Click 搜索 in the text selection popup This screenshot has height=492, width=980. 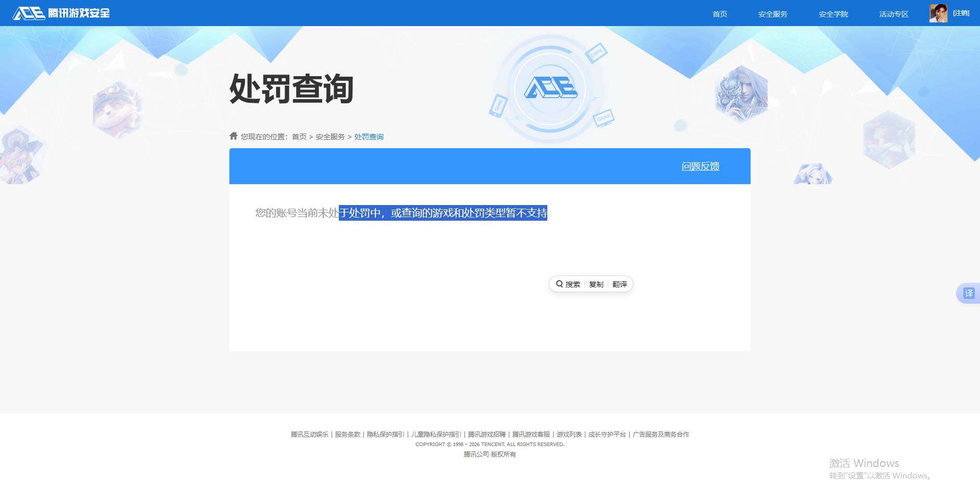click(572, 284)
